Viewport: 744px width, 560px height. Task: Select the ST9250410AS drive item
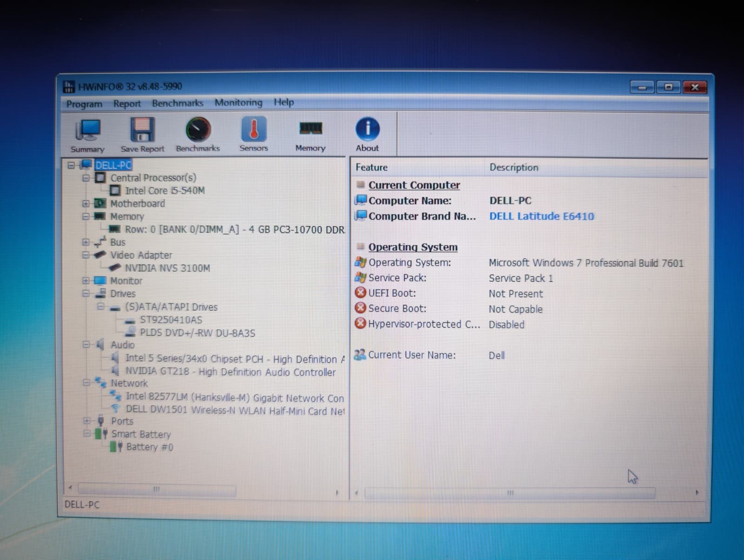[x=171, y=320]
